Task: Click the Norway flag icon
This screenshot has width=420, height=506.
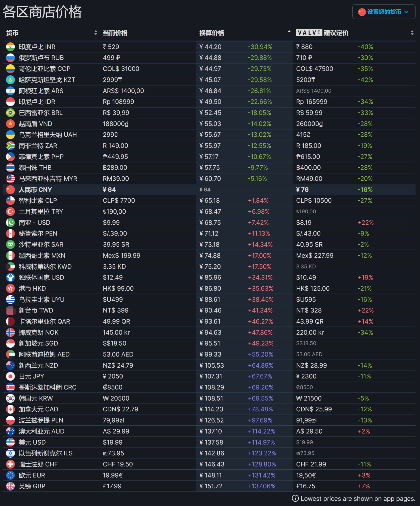Action: click(10, 332)
